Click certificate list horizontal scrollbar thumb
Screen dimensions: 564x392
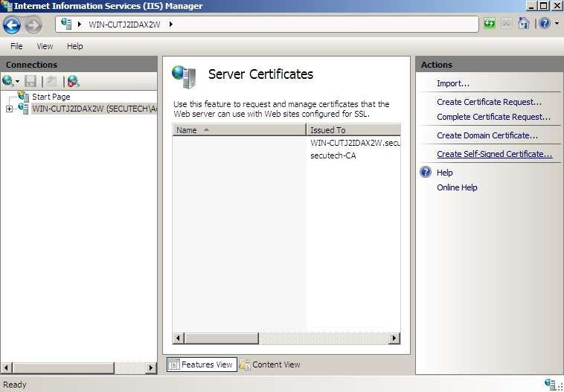pos(221,338)
